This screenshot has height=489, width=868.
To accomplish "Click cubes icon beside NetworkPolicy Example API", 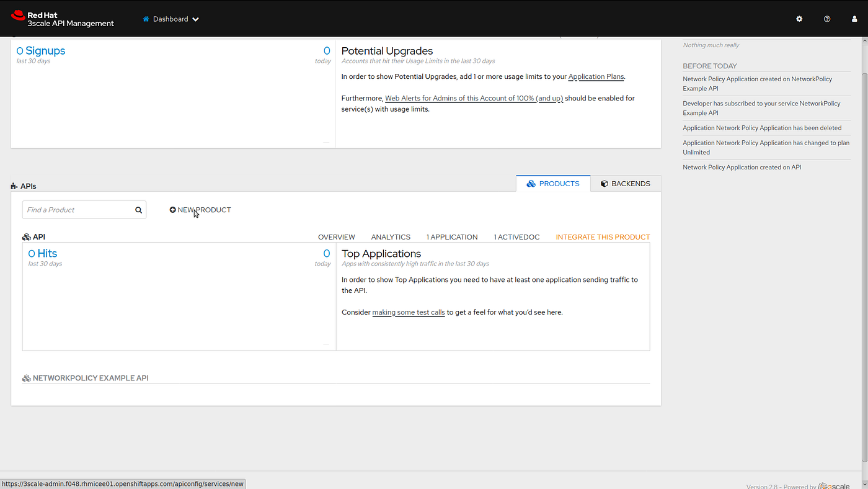I will tap(26, 378).
